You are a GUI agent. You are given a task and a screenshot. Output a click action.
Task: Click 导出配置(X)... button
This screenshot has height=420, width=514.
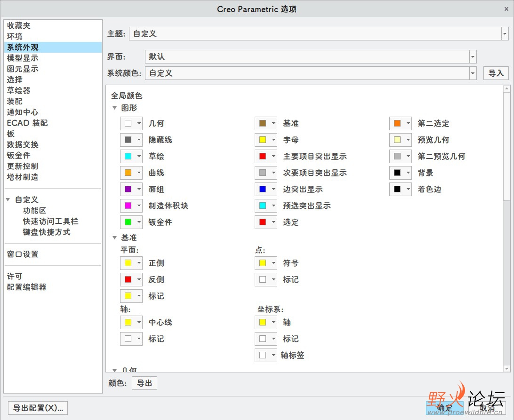point(38,408)
